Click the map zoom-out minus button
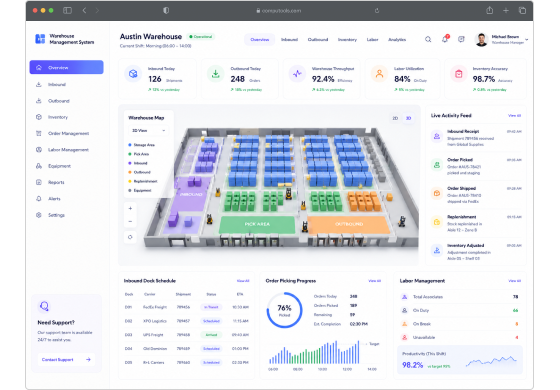The image size is (560, 390). [130, 221]
